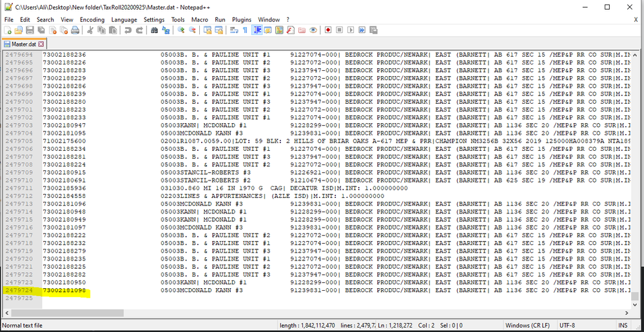Click the vertical scrollbar up arrow

(635, 55)
